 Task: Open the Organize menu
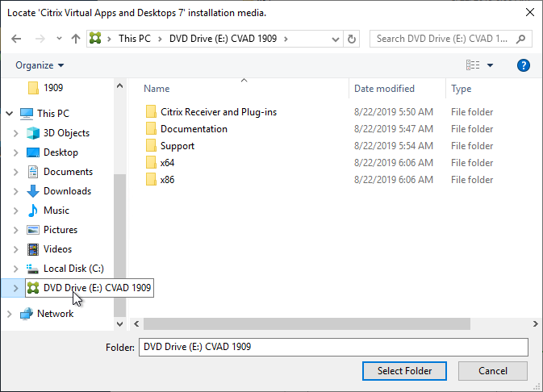[x=40, y=65]
